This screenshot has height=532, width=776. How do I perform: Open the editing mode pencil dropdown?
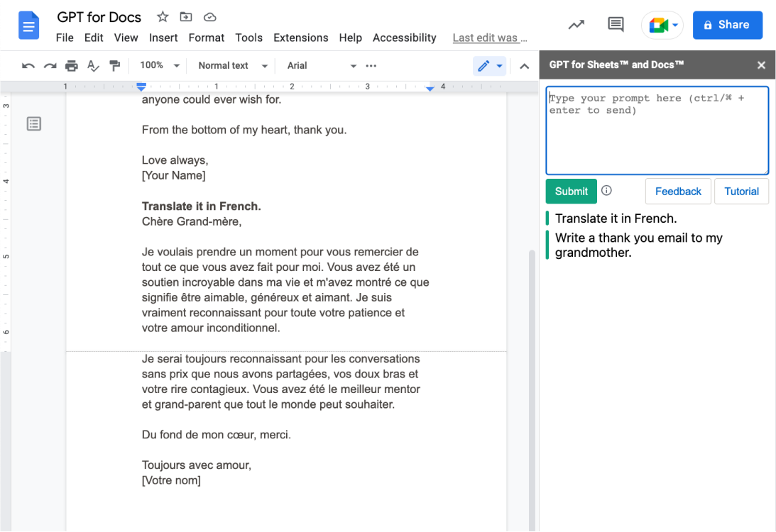point(490,66)
